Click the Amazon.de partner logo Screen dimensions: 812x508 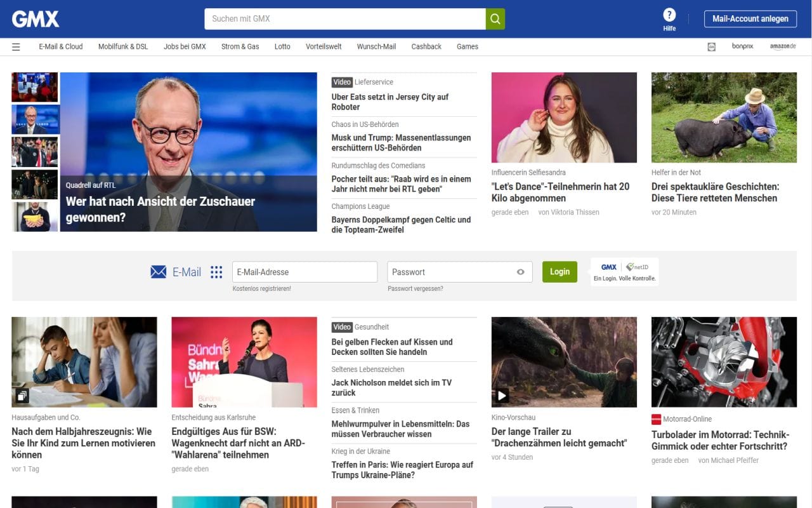tap(783, 46)
